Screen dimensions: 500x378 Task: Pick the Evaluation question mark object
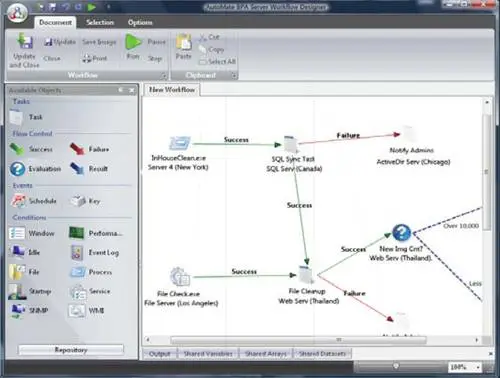click(17, 169)
